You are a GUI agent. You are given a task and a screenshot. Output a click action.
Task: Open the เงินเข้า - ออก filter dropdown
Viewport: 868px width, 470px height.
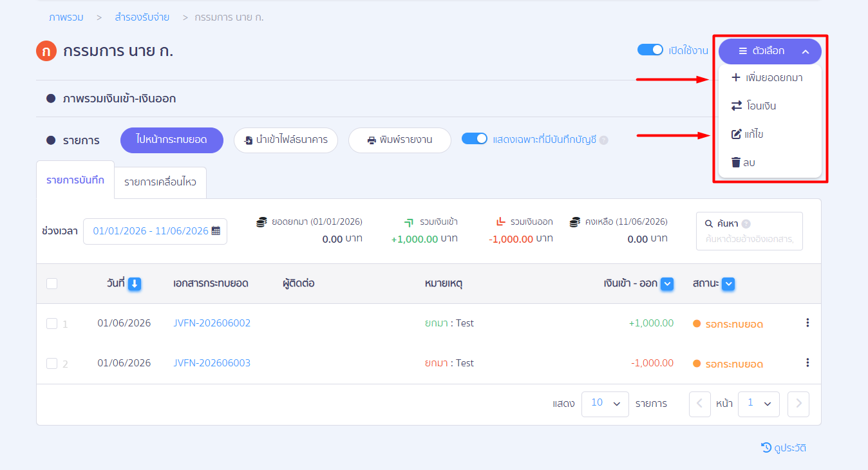click(x=667, y=284)
